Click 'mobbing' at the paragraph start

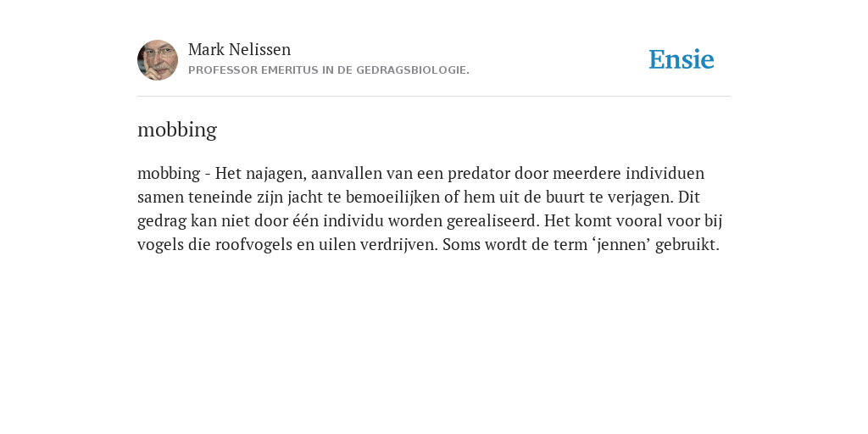(x=169, y=174)
